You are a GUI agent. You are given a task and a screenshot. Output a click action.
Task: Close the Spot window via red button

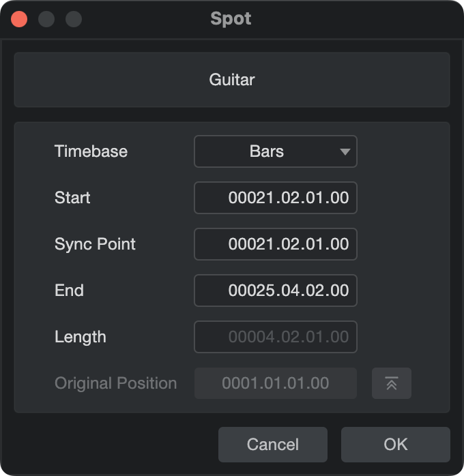point(19,19)
